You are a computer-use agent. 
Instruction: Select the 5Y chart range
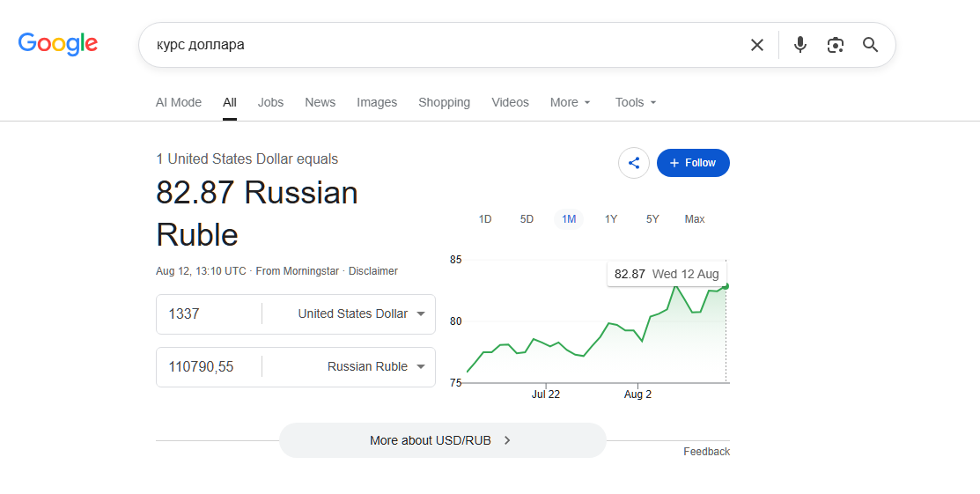tap(652, 219)
